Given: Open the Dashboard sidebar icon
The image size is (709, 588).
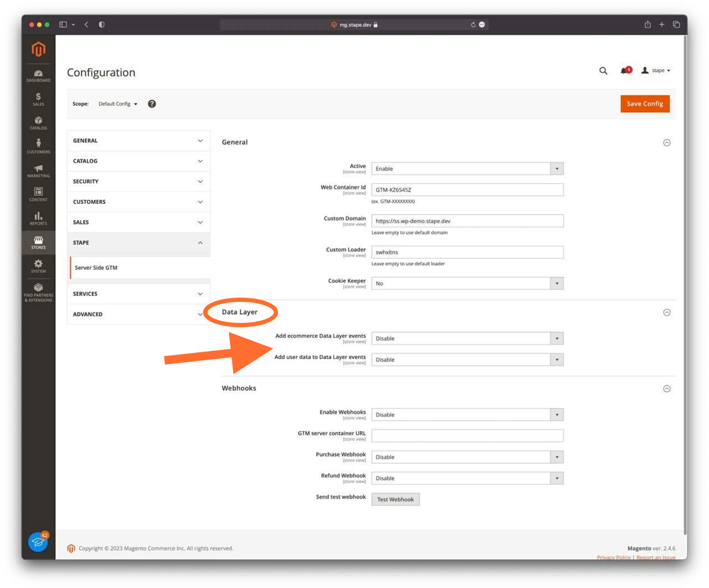Looking at the screenshot, I should click(38, 76).
